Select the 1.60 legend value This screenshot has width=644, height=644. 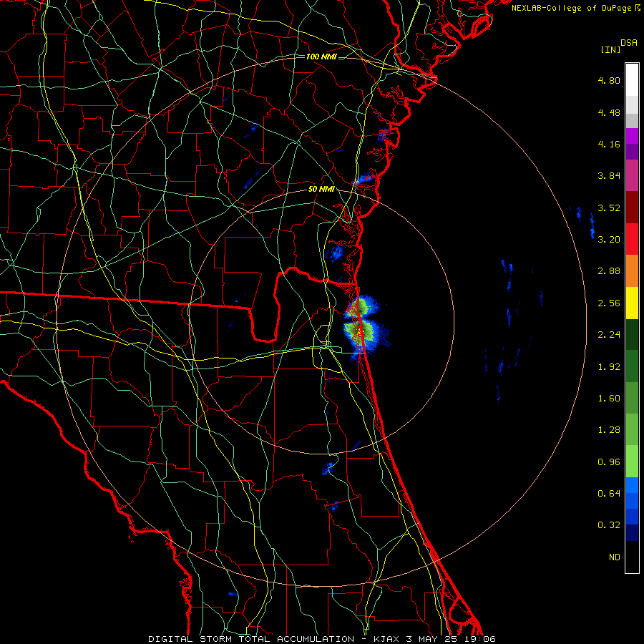pos(609,399)
